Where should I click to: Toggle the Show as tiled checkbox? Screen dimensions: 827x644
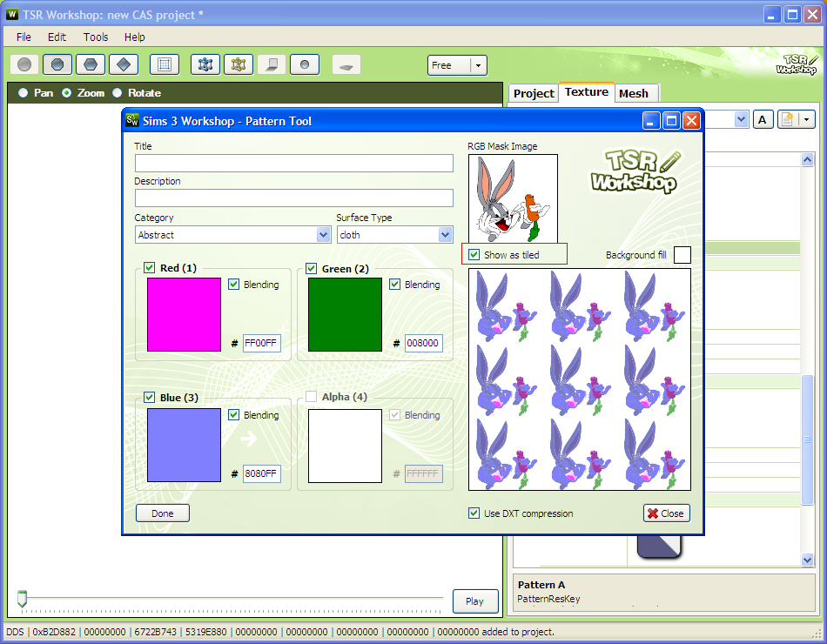474,255
